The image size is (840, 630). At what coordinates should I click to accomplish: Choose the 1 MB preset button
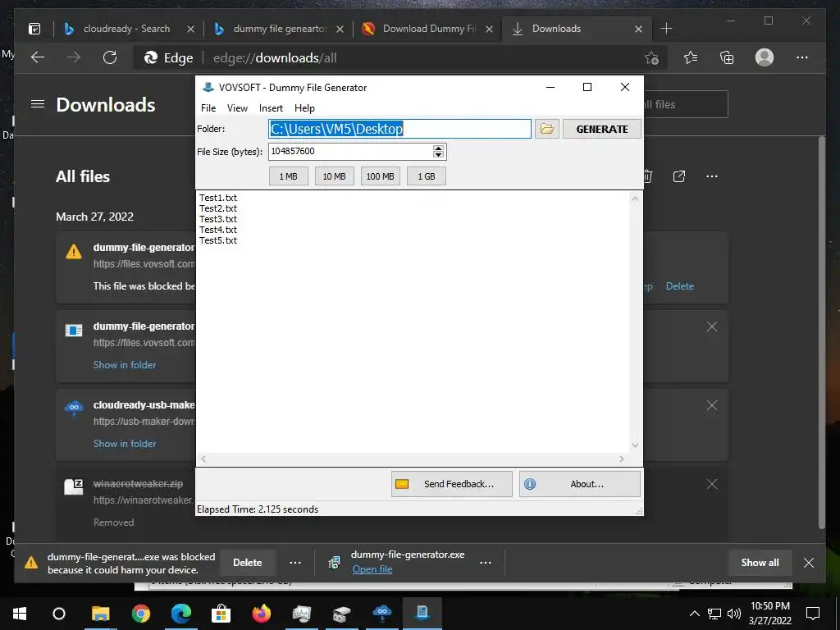pos(288,176)
